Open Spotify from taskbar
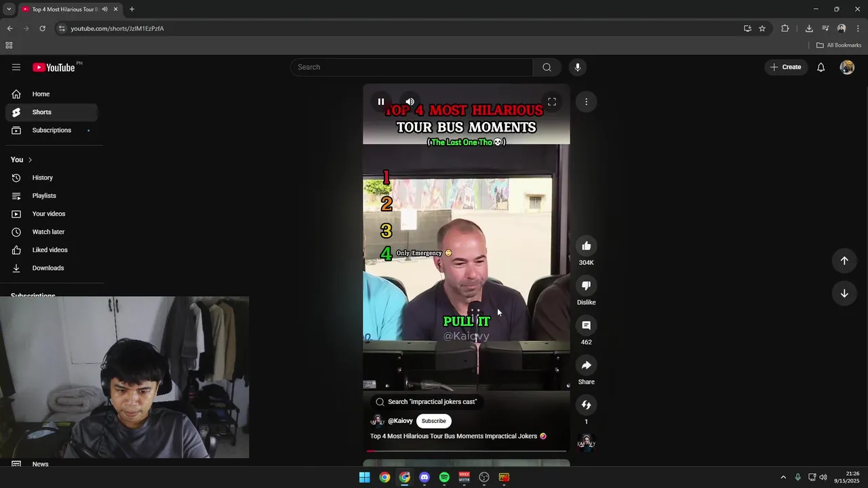The height and width of the screenshot is (488, 868). pyautogui.click(x=444, y=477)
